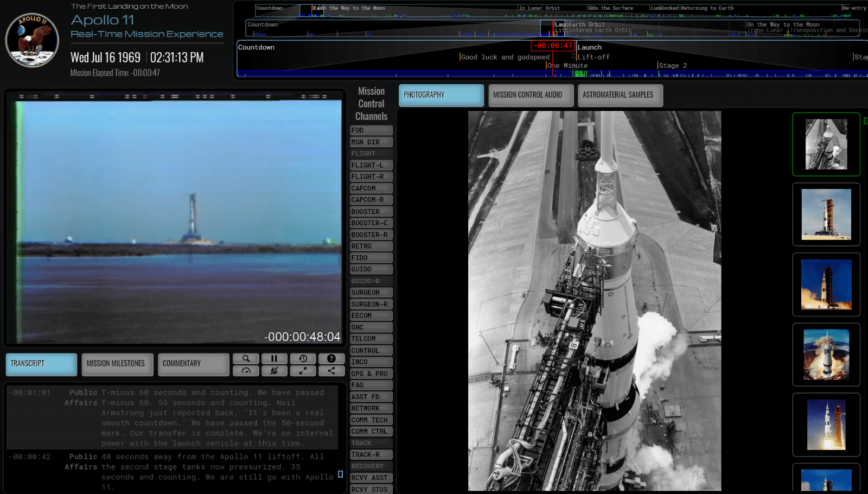
Task: Open the transcript search magnifier
Action: pyautogui.click(x=246, y=358)
